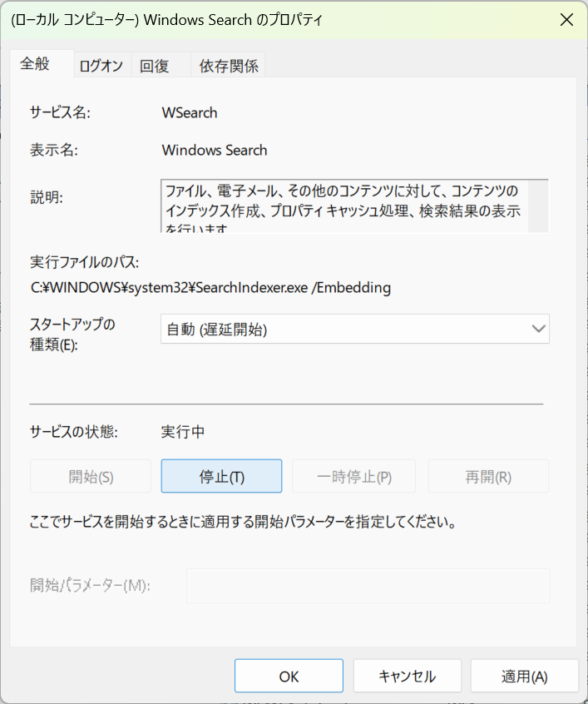The image size is (588, 704).
Task: Click the サービスの状態: label
Action: click(74, 432)
